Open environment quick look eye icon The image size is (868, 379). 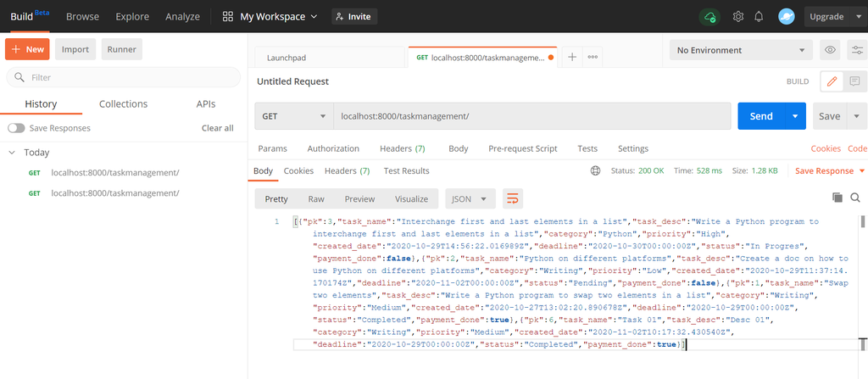830,50
